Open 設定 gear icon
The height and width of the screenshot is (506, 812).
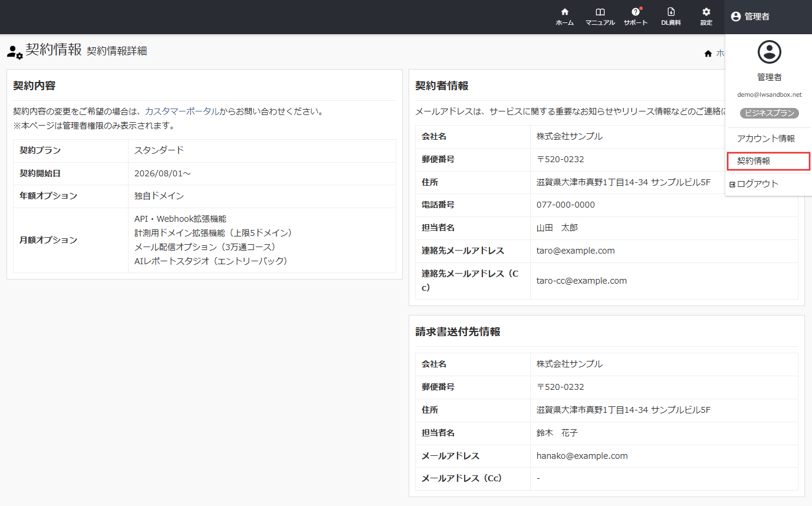pyautogui.click(x=706, y=17)
